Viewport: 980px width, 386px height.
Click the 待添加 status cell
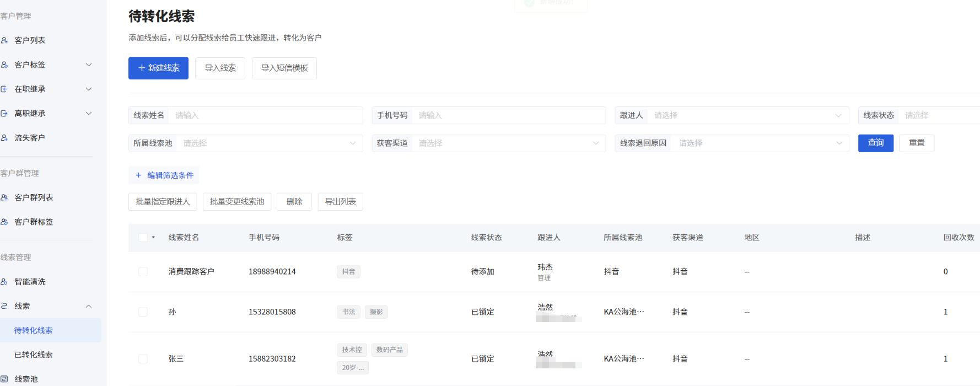click(x=483, y=272)
